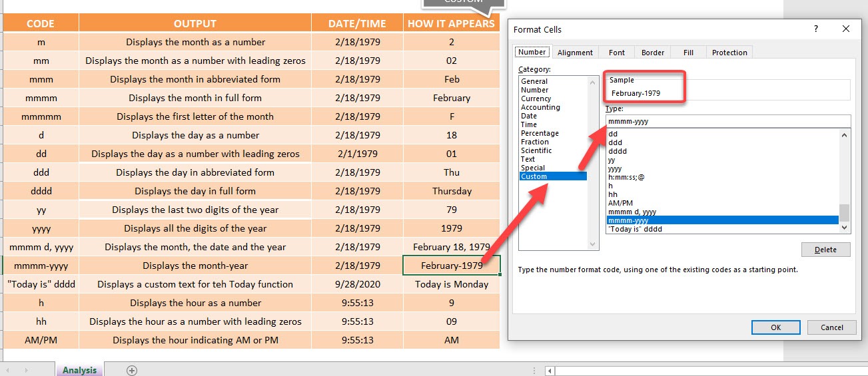
Task: Click the Type list scrollbar thumb
Action: (x=845, y=213)
